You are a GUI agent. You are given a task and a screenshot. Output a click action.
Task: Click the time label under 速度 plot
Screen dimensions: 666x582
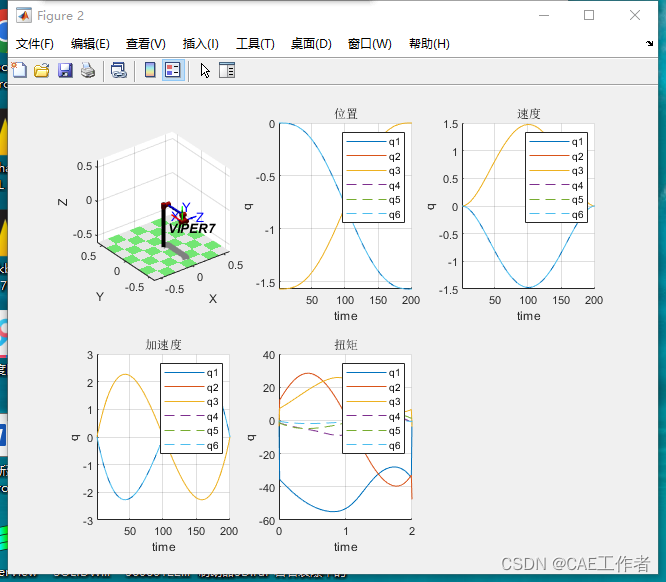[x=528, y=316]
